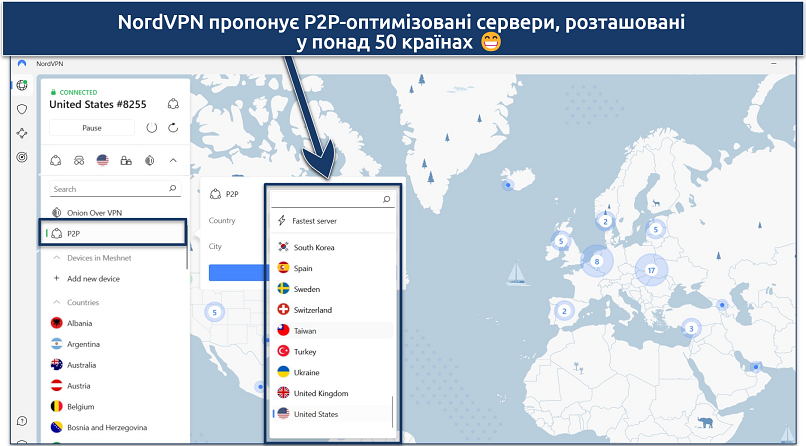Click the United States flag quick-connect icon

[102, 160]
